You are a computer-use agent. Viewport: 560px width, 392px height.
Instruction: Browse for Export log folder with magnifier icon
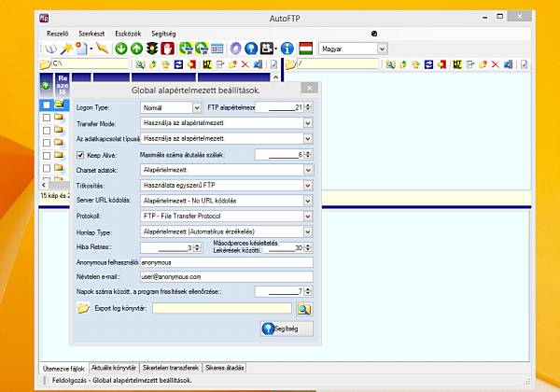(303, 308)
